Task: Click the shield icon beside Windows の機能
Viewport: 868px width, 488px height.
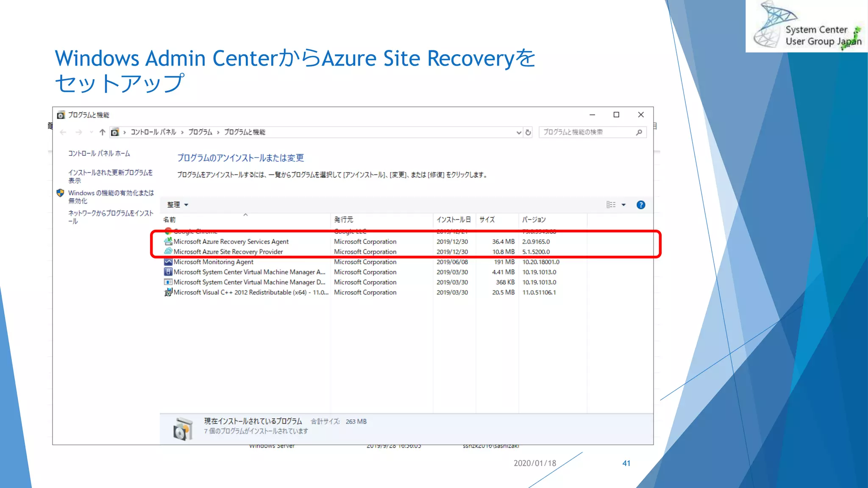Action: coord(60,193)
